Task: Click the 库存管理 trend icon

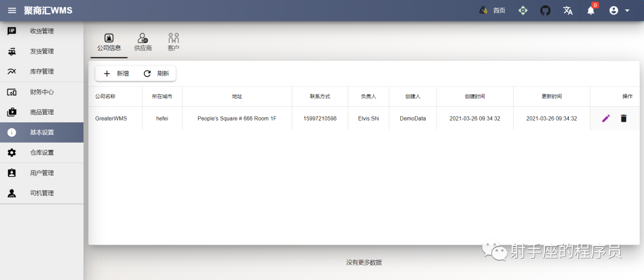Action: click(12, 72)
